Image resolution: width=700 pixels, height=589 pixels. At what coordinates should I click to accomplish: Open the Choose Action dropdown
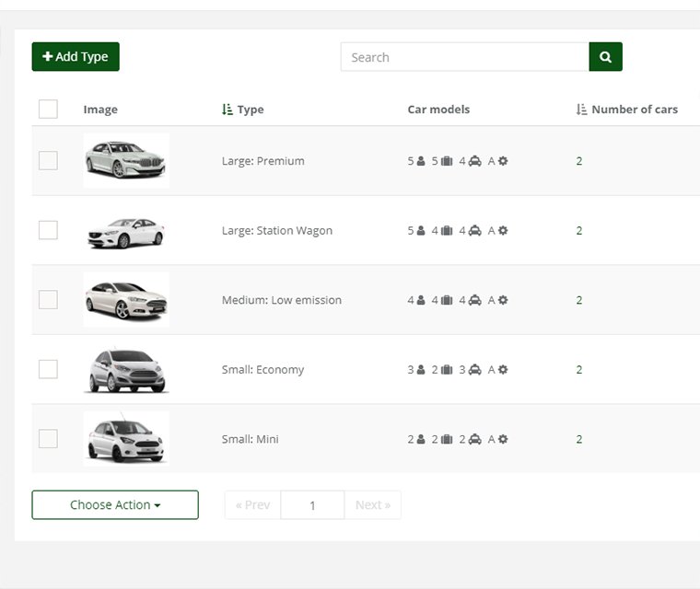115,505
